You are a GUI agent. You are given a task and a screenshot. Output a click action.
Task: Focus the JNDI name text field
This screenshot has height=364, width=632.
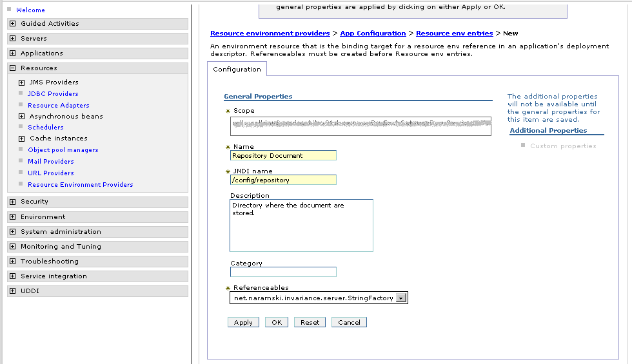(x=283, y=180)
